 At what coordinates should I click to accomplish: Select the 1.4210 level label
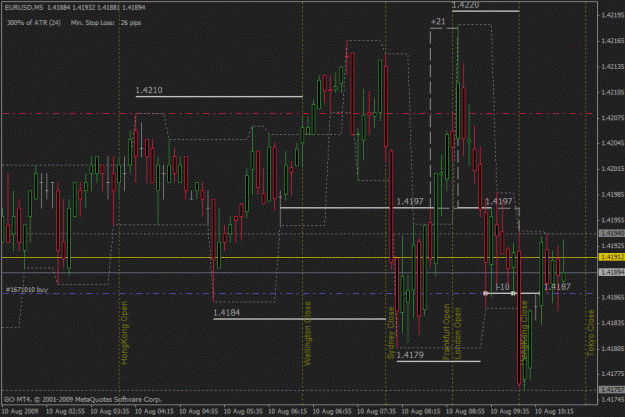tap(149, 90)
